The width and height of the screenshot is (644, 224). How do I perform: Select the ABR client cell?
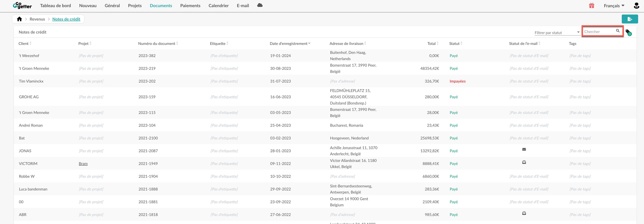[x=22, y=215]
